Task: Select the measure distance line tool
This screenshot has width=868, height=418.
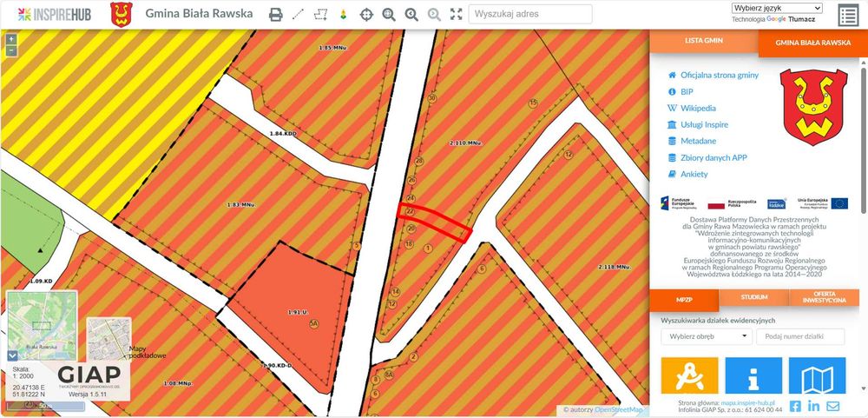Action: point(298,15)
